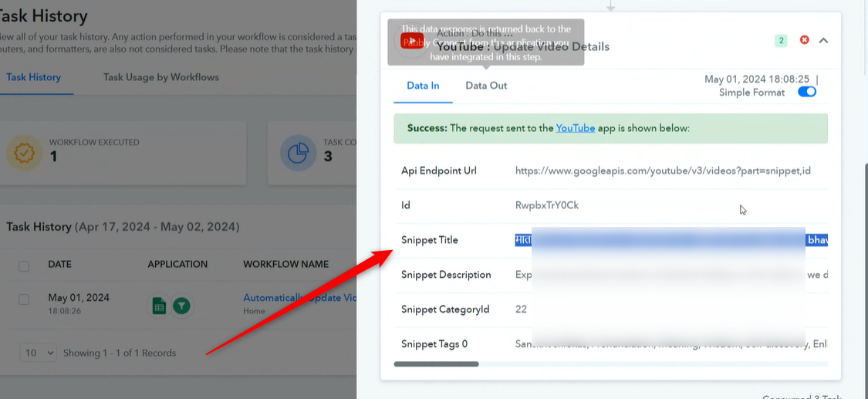Switch to the Data Out tab
Image resolution: width=868 pixels, height=399 pixels.
[486, 85]
